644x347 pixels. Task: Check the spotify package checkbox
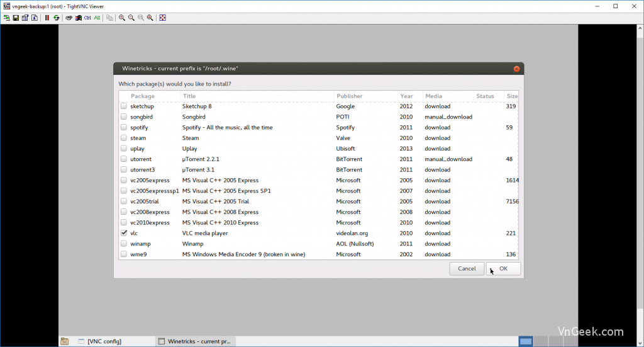point(124,127)
